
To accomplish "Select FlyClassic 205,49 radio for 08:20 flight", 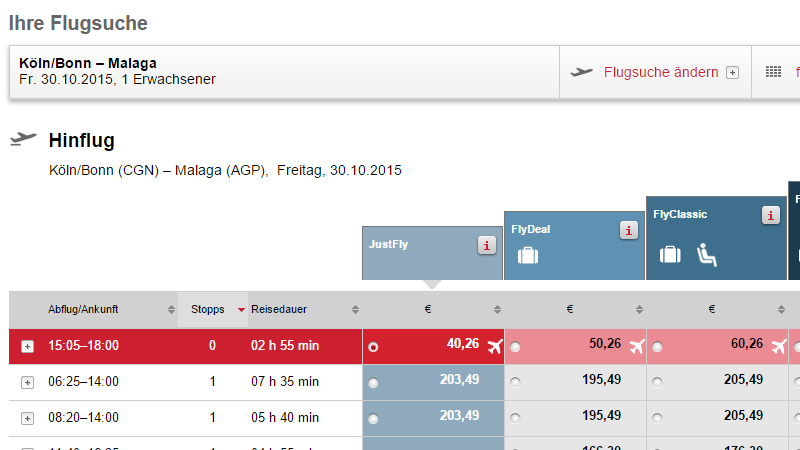I will click(x=657, y=418).
